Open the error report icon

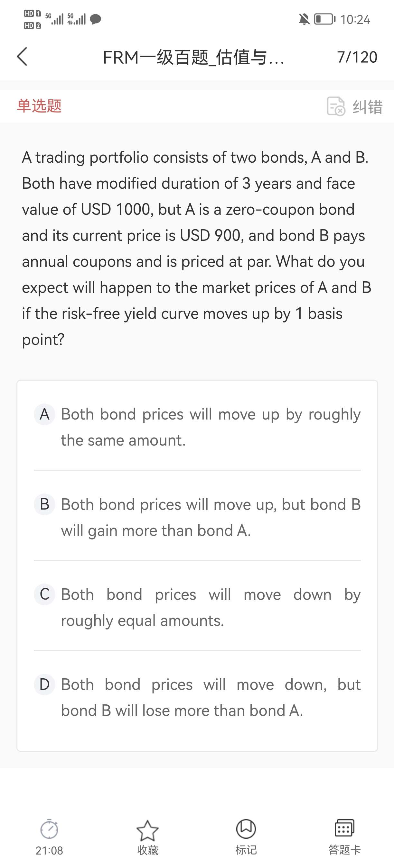coord(336,106)
